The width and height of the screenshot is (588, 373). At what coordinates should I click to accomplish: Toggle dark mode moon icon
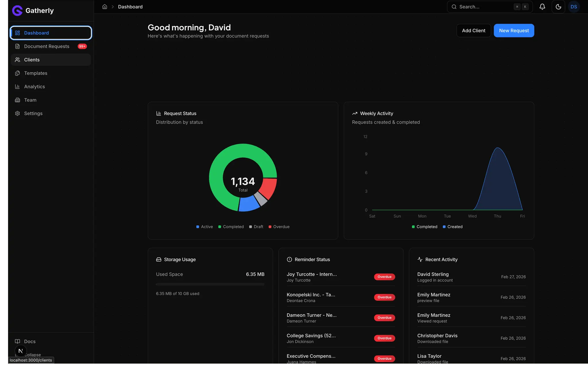558,7
